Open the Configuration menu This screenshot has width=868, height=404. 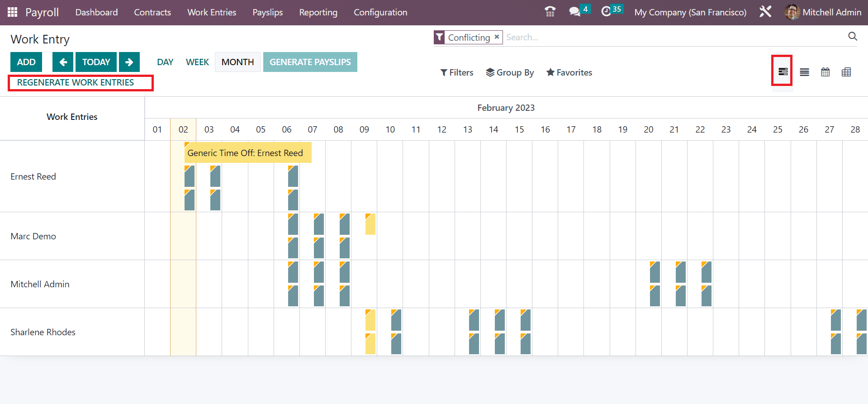[x=380, y=12]
